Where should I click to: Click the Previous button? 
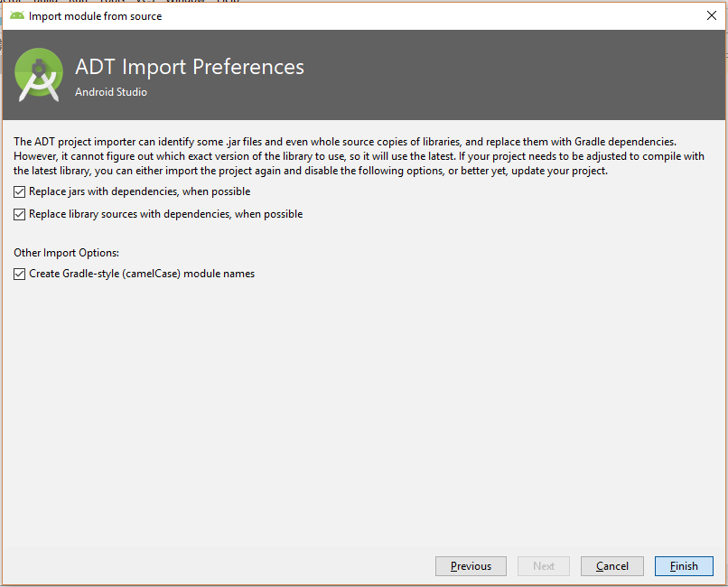tap(471, 566)
